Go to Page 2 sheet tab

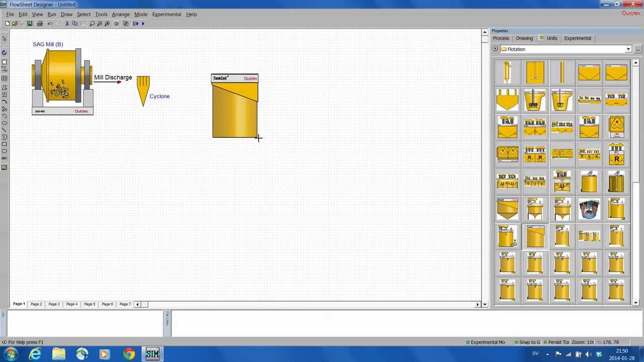(x=36, y=304)
